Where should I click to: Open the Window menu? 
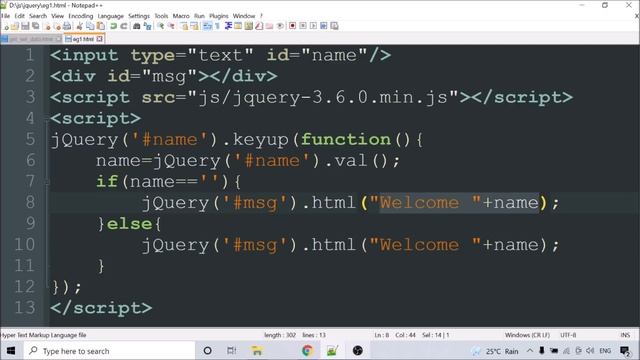(x=244, y=16)
